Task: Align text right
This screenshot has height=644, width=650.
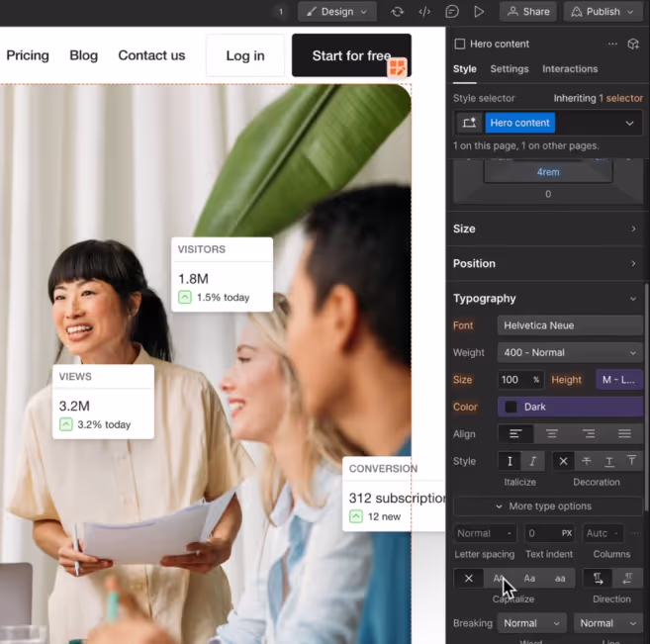Action: tap(589, 434)
